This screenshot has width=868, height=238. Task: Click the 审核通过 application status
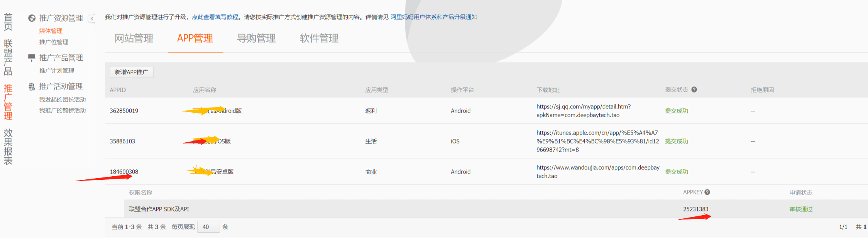pyautogui.click(x=801, y=209)
